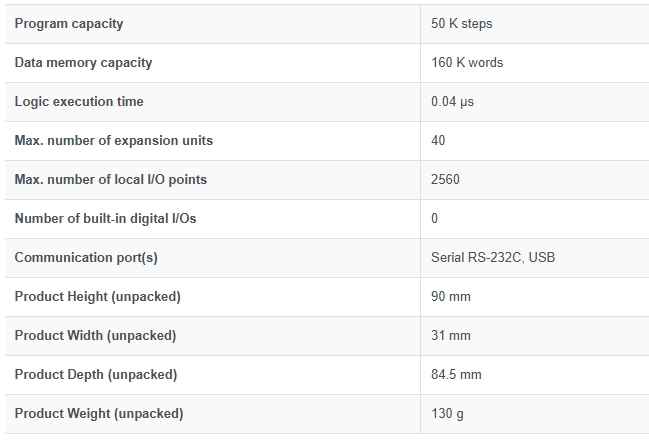Screen dimensions: 649x443
Task: Click Max. number of expansion units label
Action: 114,140
